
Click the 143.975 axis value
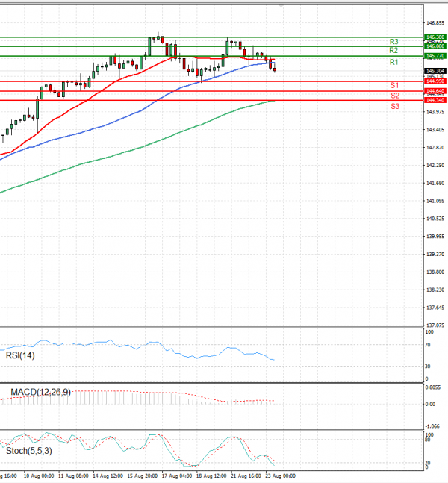[435, 112]
